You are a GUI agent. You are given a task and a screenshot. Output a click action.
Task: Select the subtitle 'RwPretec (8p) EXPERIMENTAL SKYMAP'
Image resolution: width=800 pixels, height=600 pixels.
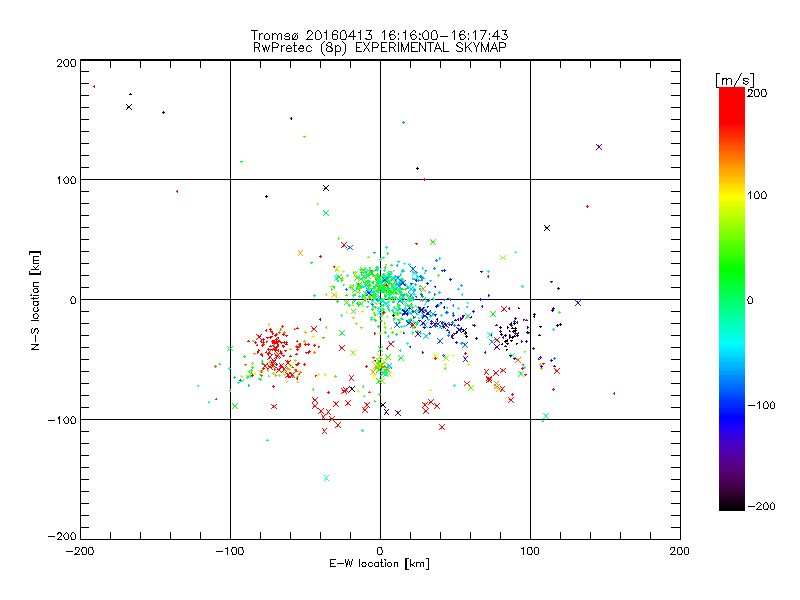(x=380, y=47)
